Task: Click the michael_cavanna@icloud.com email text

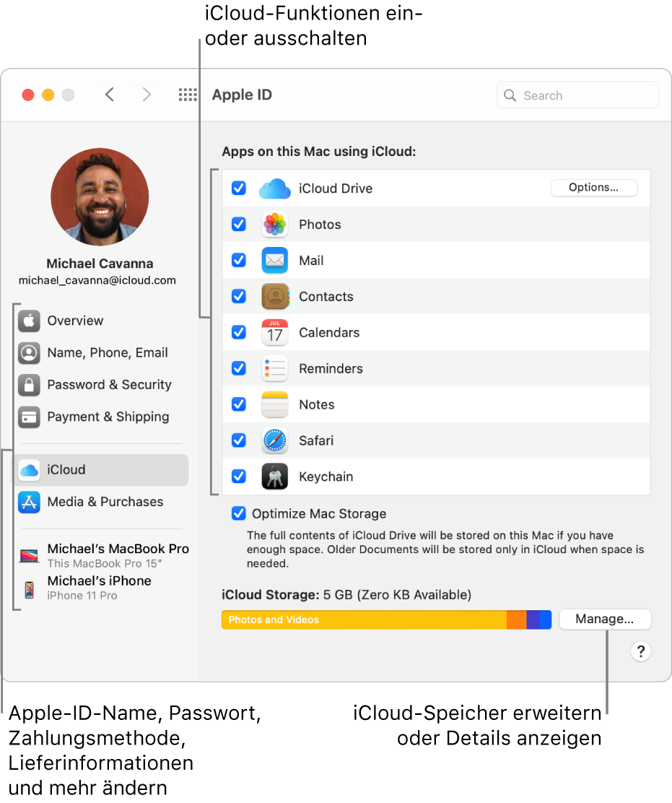Action: click(x=97, y=280)
